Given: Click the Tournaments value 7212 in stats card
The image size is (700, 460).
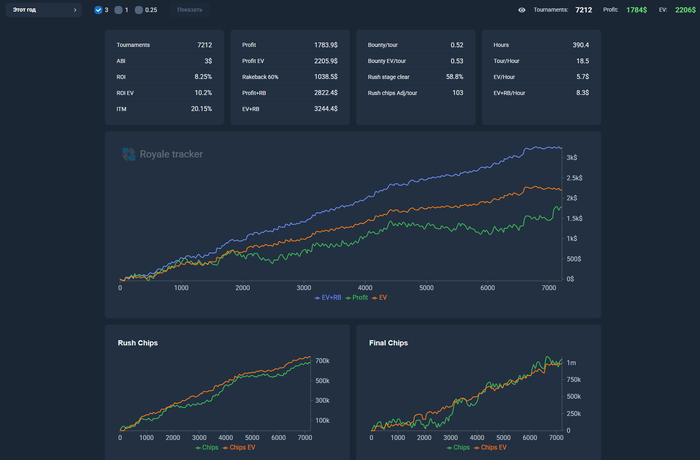Looking at the screenshot, I should coord(204,45).
